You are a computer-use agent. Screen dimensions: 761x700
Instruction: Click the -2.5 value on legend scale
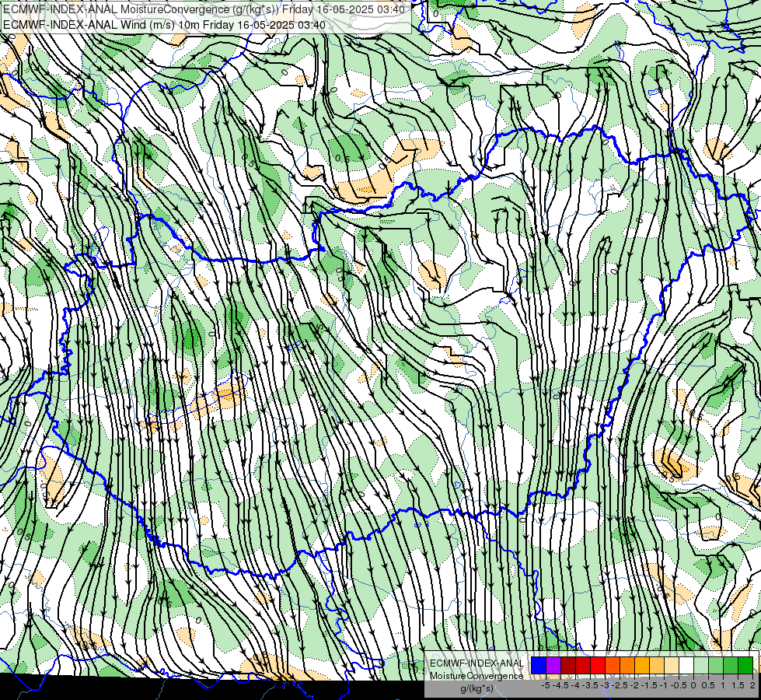[620, 685]
